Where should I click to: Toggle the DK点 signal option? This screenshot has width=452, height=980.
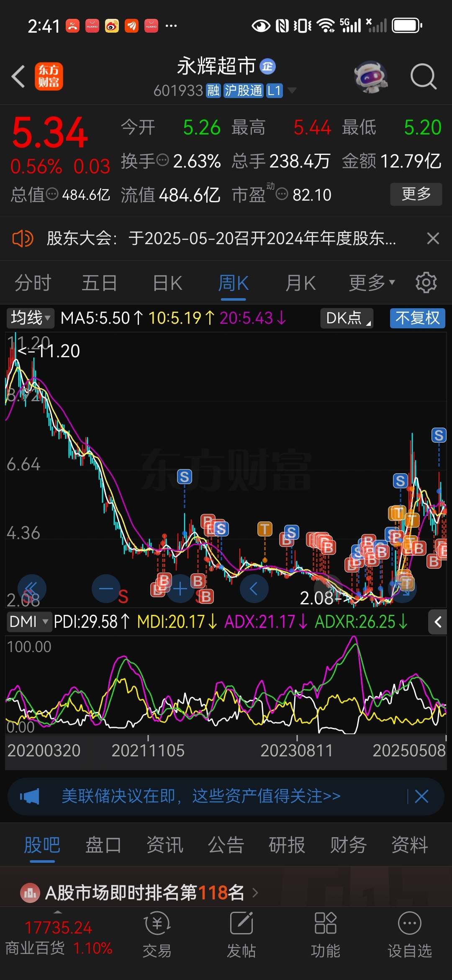(x=347, y=318)
